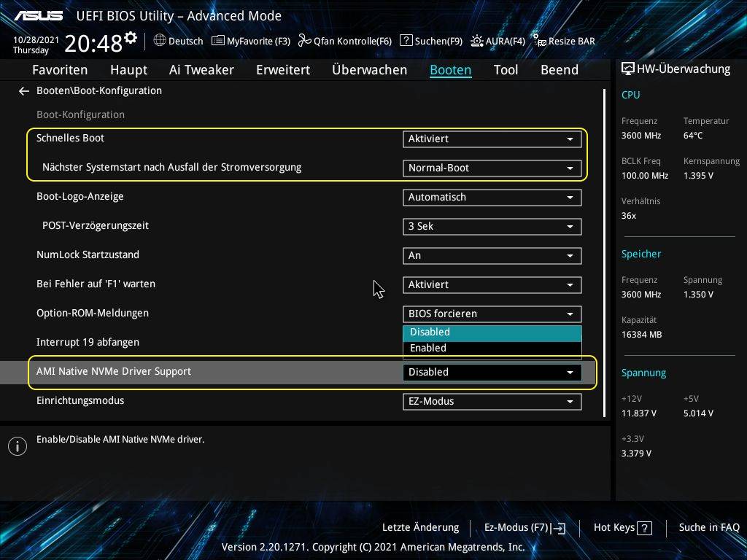
Task: Click the 20:48 clock display
Action: coord(93,44)
